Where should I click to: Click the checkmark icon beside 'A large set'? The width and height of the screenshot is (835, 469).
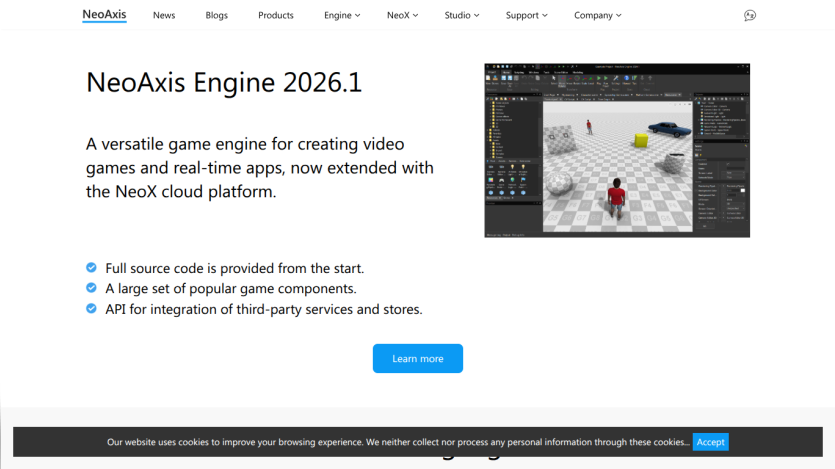[x=92, y=288]
